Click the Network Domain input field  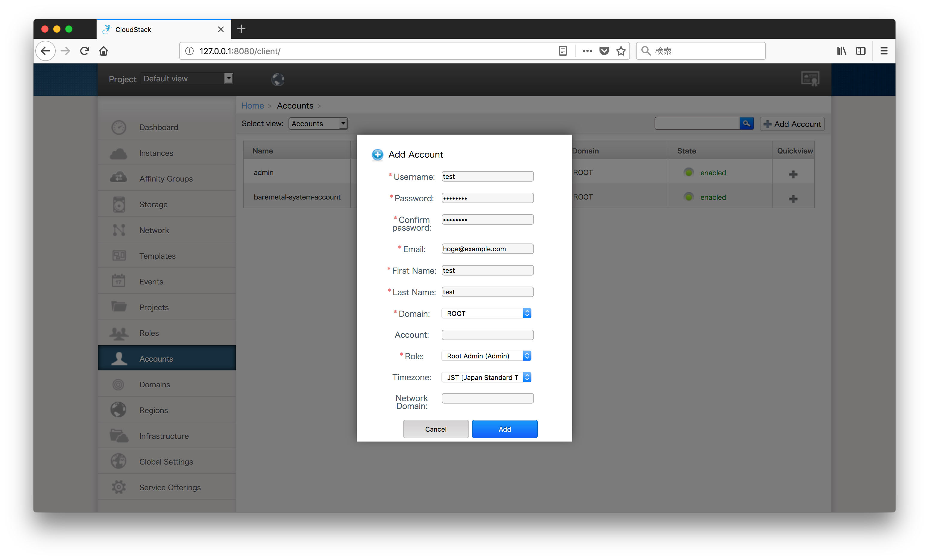[488, 398]
